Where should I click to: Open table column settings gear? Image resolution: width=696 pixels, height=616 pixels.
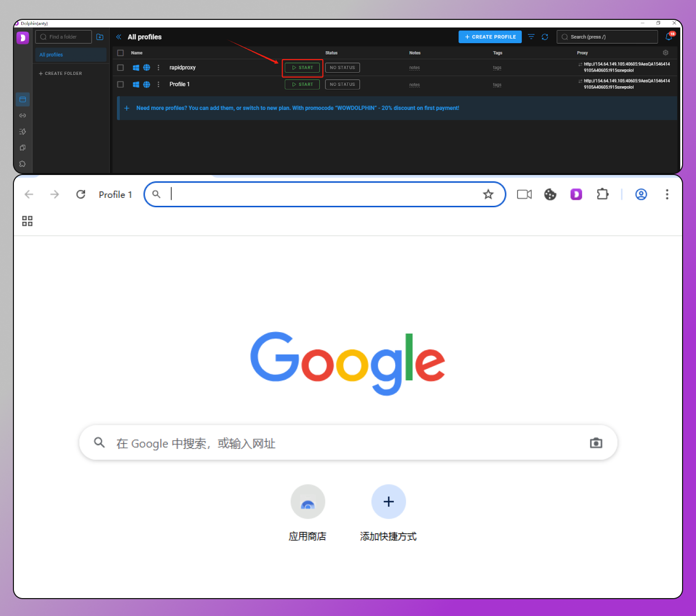pos(666,53)
